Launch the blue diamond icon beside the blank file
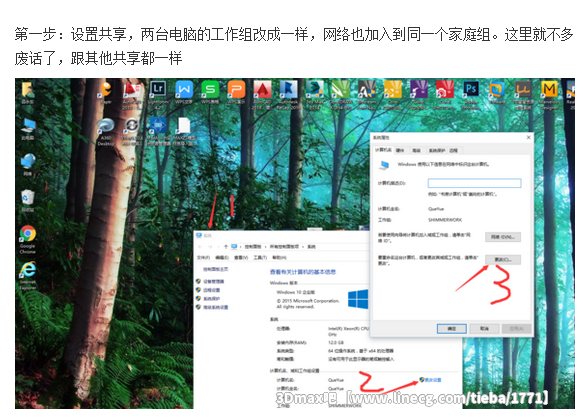Screen dimensions: 588x417 pyautogui.click(x=158, y=131)
